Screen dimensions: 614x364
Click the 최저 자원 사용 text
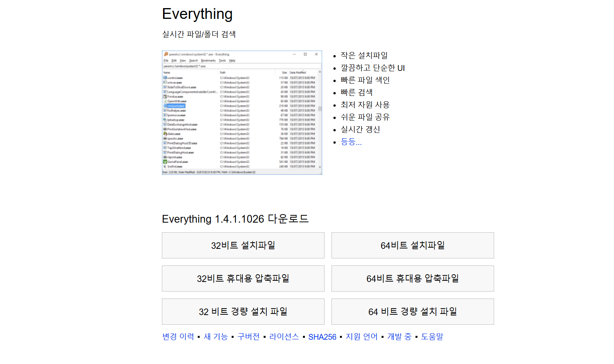tap(365, 105)
